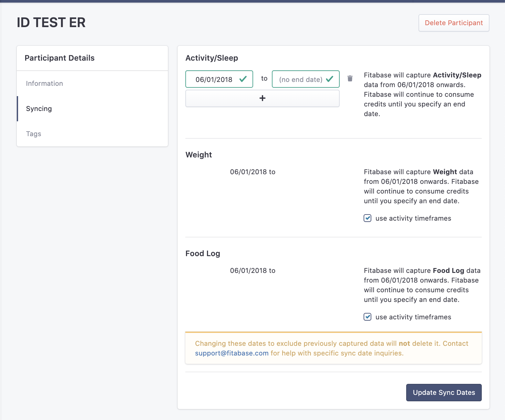
Task: Toggle Weight use activity timeframes checkbox
Action: (367, 218)
